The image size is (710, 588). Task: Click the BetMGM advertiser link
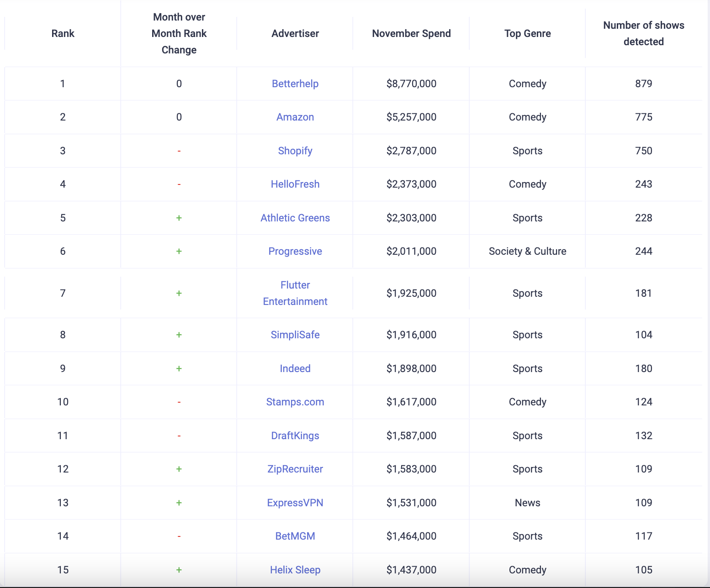(x=295, y=536)
